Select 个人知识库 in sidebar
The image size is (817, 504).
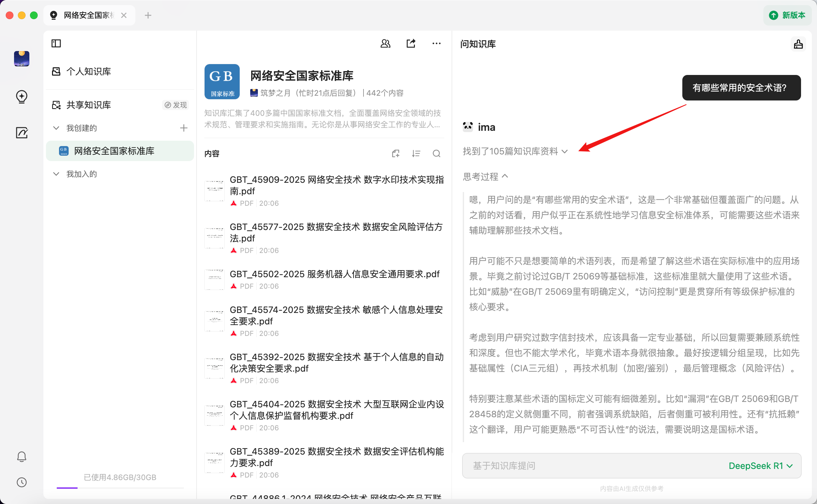tap(88, 71)
